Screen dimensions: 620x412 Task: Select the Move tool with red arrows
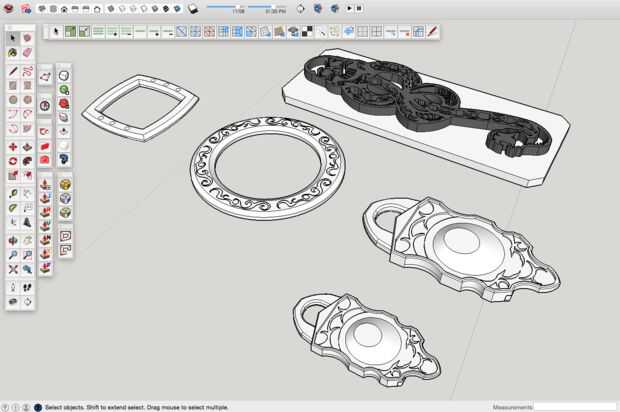pos(13,147)
